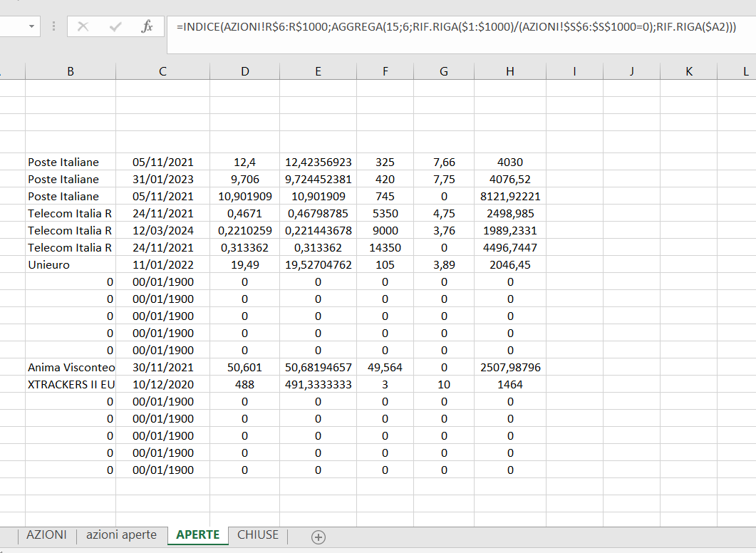Select cell with value 4496,7447
Image resolution: width=756 pixels, height=553 pixels.
(510, 248)
